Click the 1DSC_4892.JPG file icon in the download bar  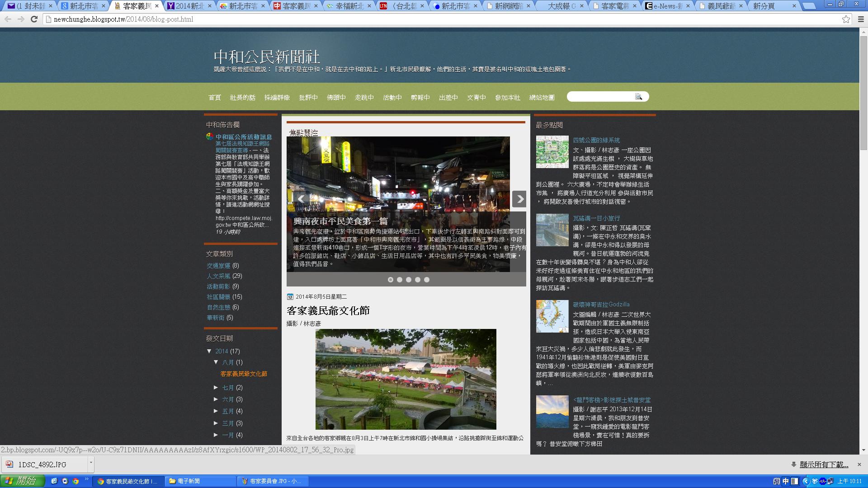(9, 464)
